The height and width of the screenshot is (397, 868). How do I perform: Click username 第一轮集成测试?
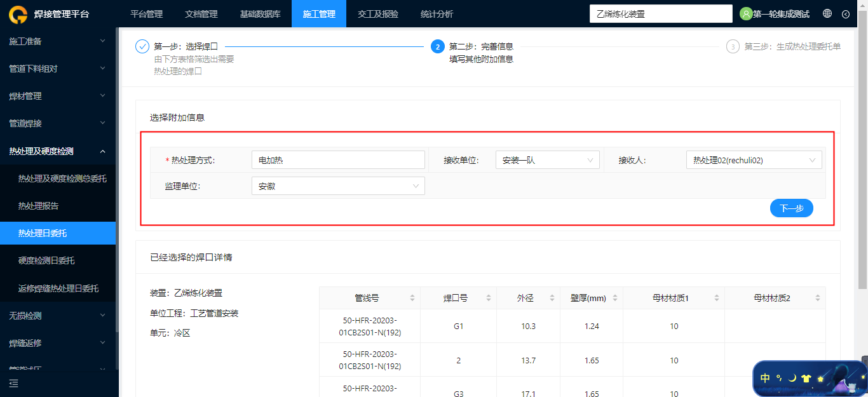pyautogui.click(x=781, y=14)
